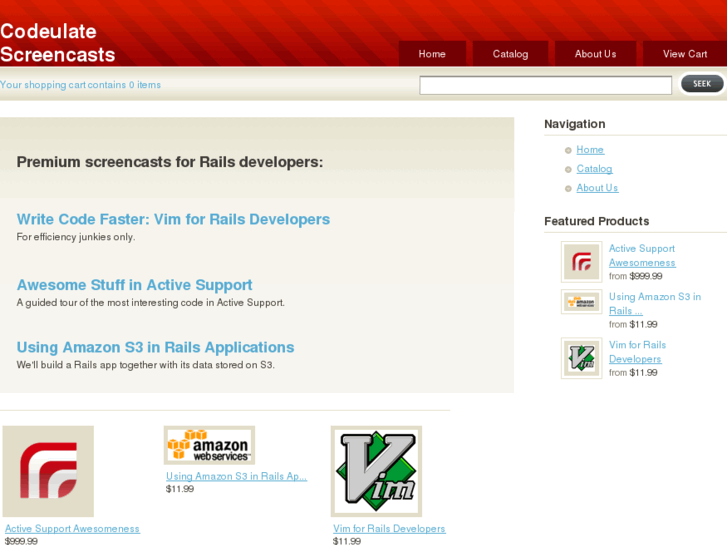Open bottom Active Support Awesomeness product link

[x=72, y=529]
